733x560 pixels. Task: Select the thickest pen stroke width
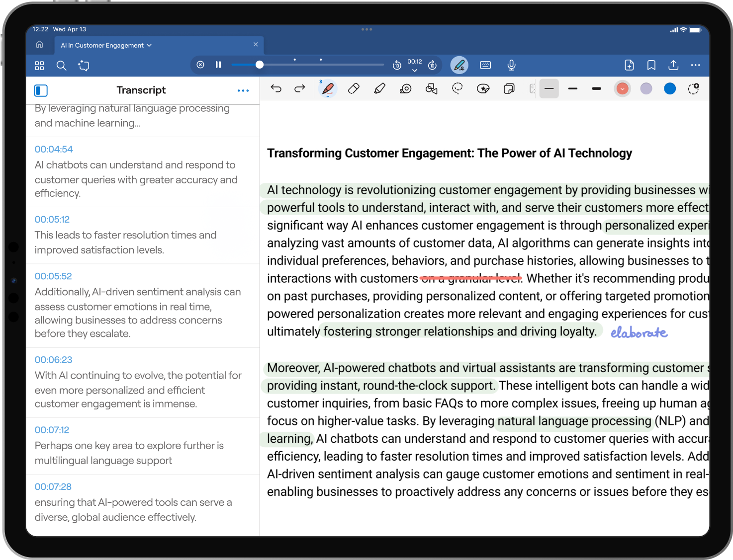[x=597, y=89]
